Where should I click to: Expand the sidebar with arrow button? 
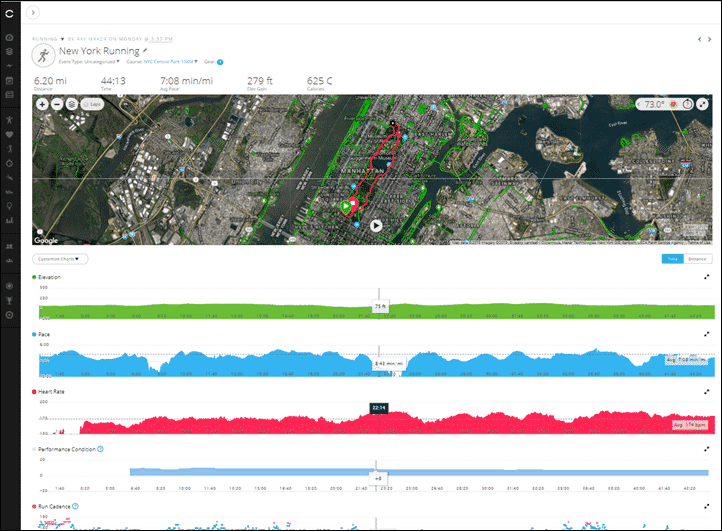point(33,12)
